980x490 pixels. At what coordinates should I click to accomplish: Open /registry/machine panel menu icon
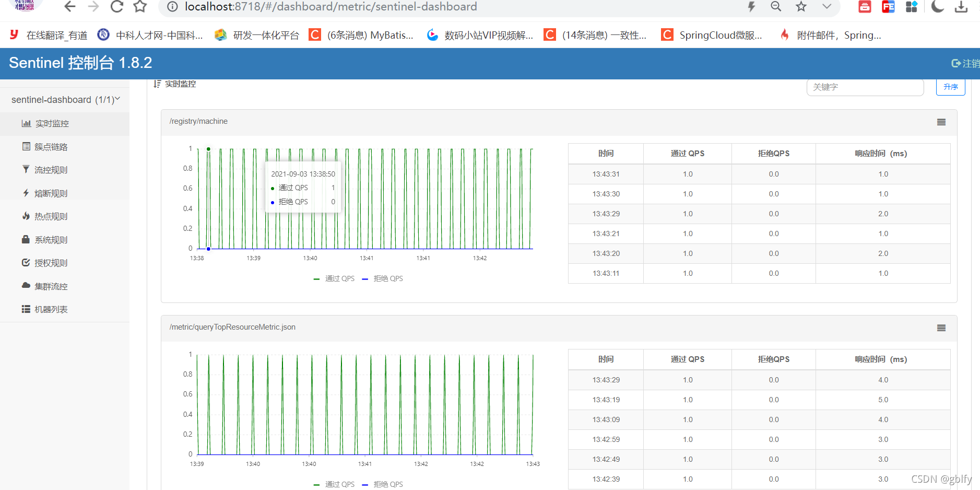(x=941, y=122)
